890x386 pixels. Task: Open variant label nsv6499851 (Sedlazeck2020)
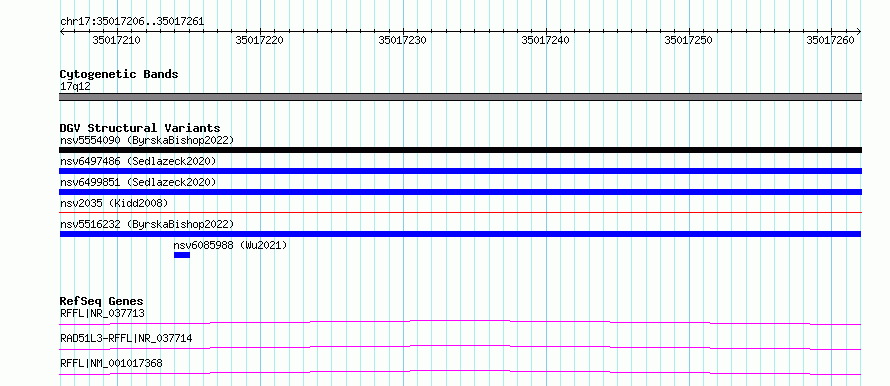click(138, 182)
